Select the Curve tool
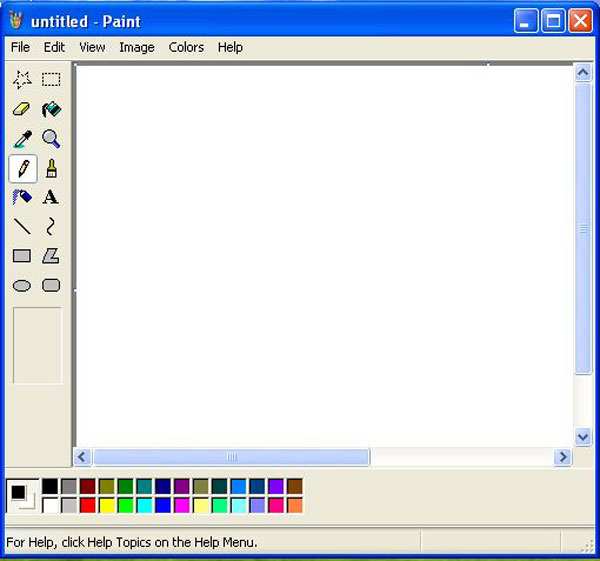 click(x=51, y=227)
